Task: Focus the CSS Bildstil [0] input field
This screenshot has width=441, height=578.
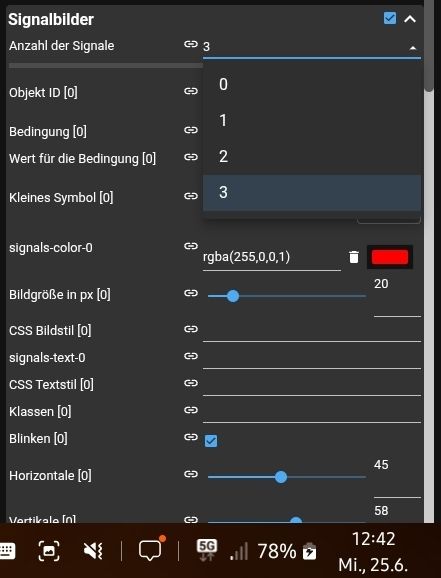Action: (312, 331)
